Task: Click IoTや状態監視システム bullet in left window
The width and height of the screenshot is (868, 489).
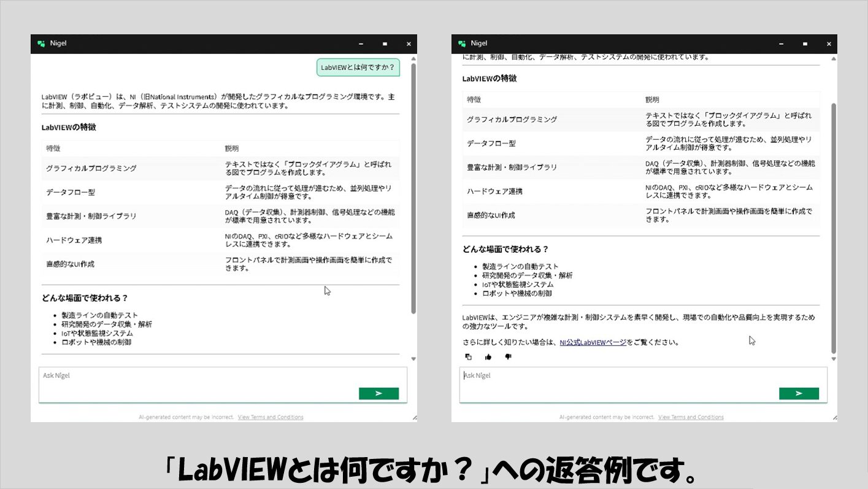Action: click(x=97, y=333)
